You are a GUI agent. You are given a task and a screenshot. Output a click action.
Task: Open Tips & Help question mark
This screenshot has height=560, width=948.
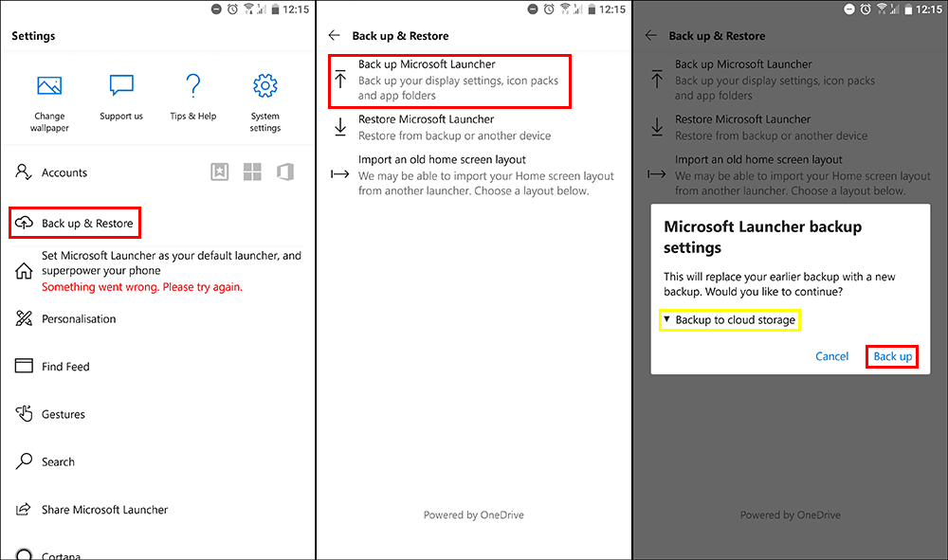[x=192, y=85]
